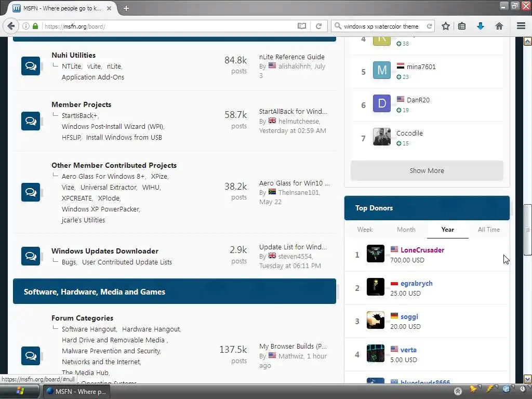Open Install Windows from USB subforum

click(124, 137)
